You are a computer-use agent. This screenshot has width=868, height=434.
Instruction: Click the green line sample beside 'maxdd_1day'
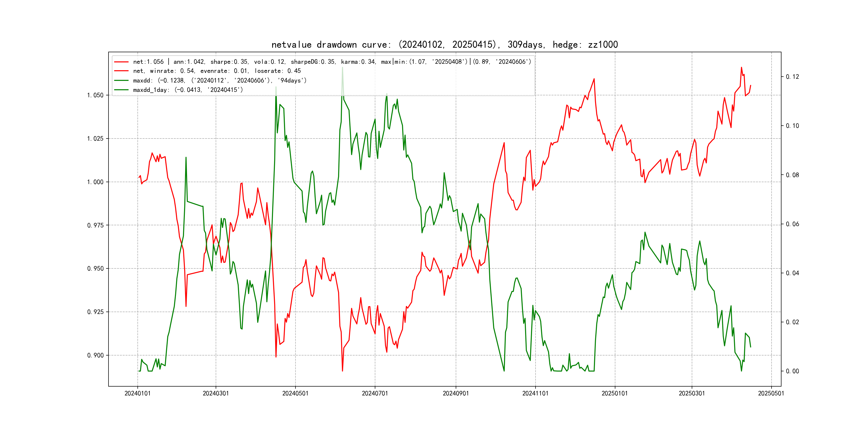tap(121, 90)
